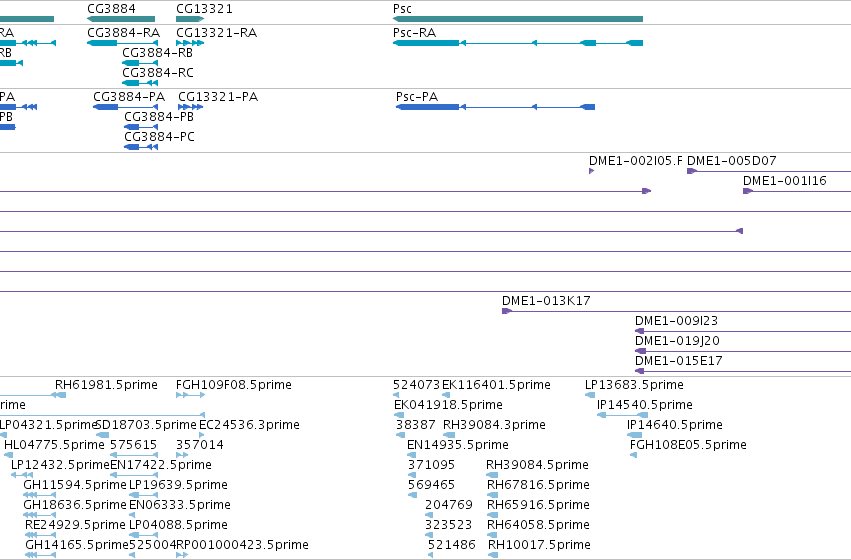Select the DME1-009I23 clone label
The image size is (851, 560).
(x=676, y=321)
